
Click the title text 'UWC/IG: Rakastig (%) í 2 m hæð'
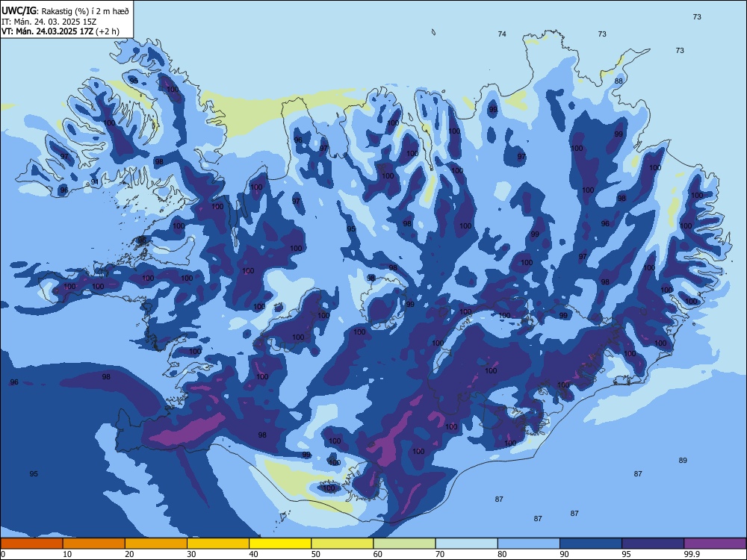tap(65, 10)
